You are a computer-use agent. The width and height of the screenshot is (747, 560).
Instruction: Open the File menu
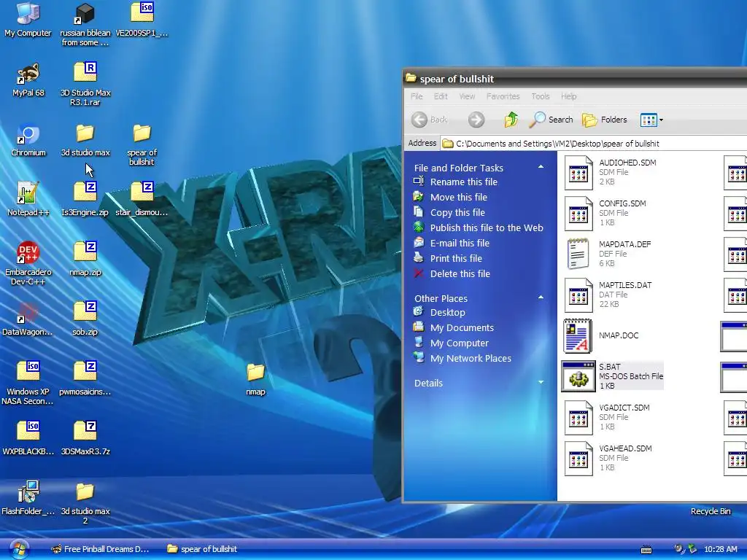(x=417, y=96)
